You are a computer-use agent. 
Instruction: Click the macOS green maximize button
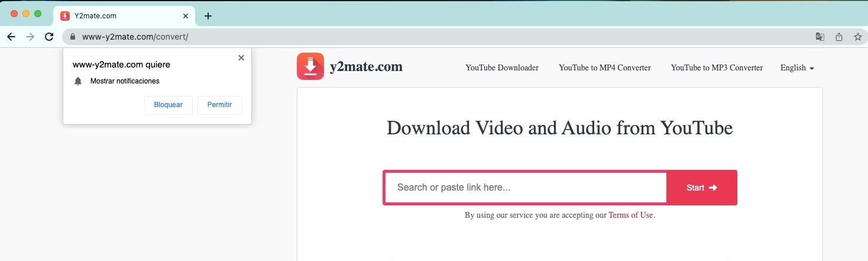(x=38, y=14)
